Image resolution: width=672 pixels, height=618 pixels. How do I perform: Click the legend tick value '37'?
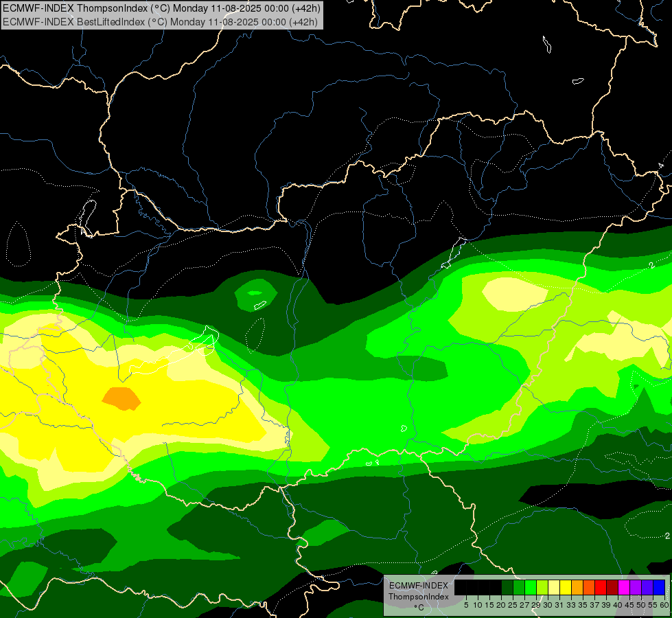[595, 605]
